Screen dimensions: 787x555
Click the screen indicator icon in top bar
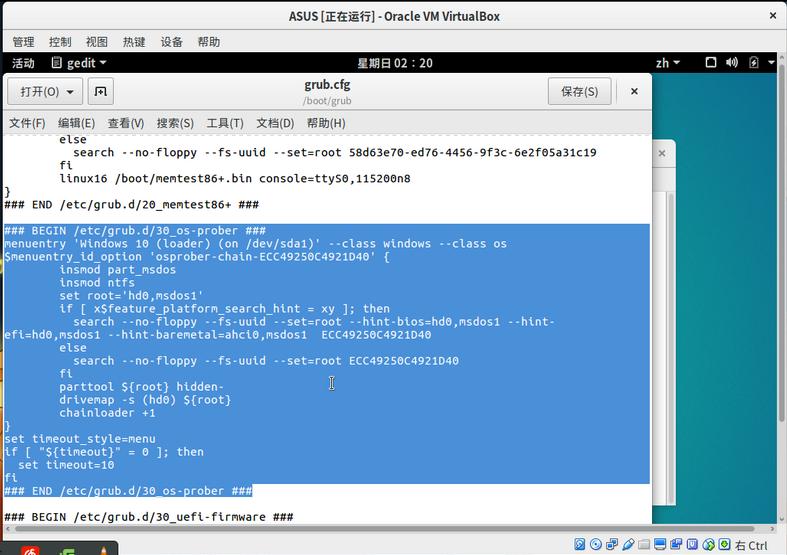(x=711, y=63)
